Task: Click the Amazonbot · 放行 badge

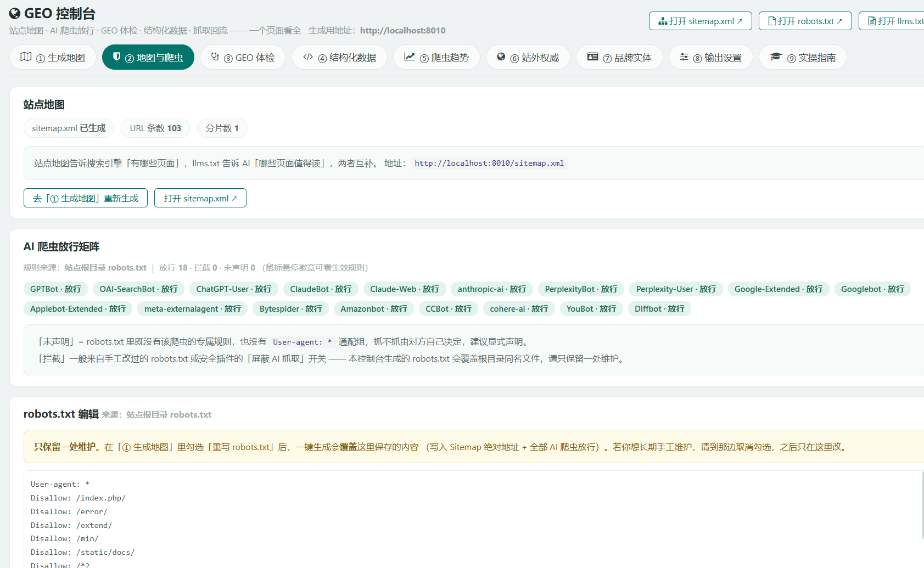Action: click(374, 308)
